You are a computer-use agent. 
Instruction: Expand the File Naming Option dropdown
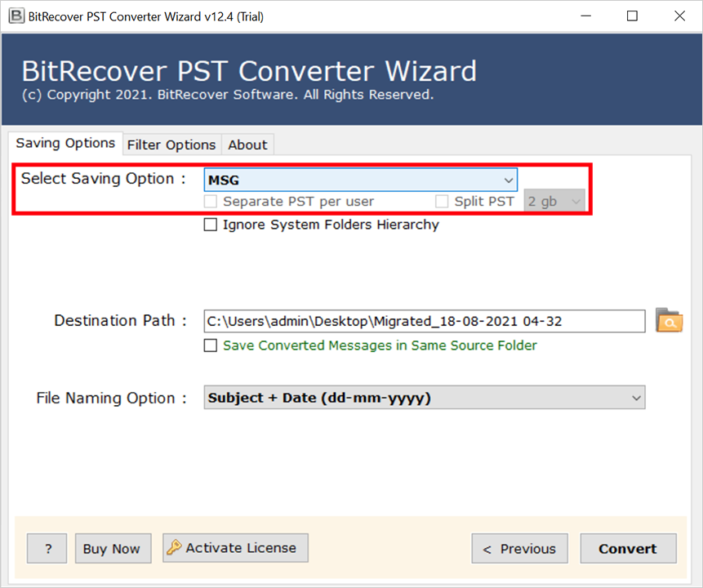(424, 399)
